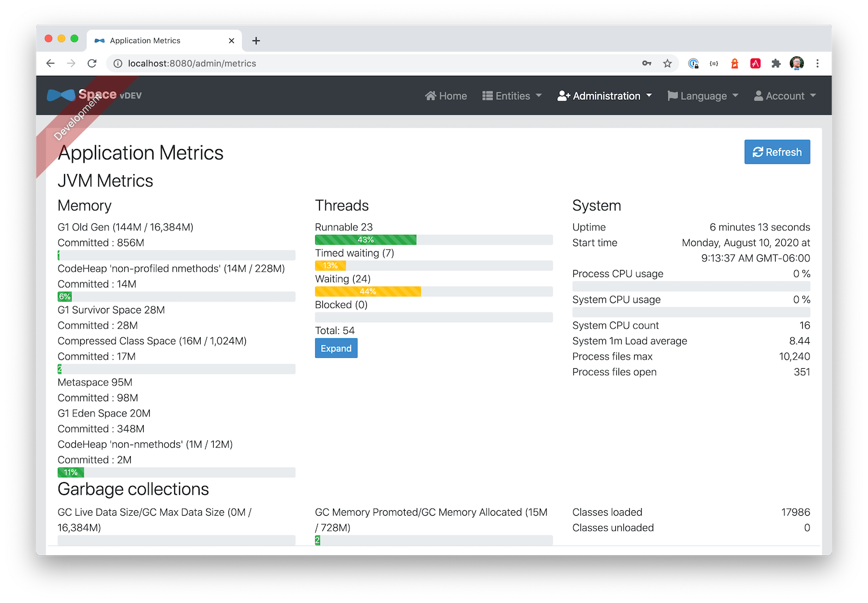Bookmark this page with star icon
Viewport: 868px width, 603px height.
(x=667, y=63)
